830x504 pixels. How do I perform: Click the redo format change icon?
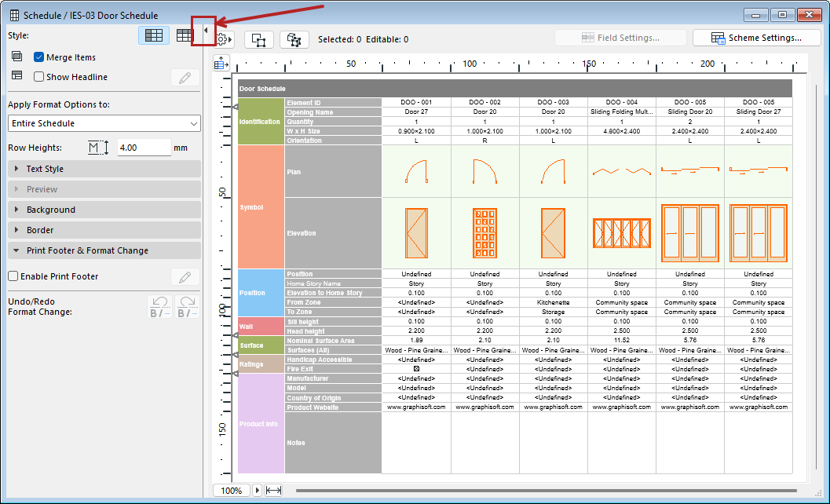pos(187,307)
